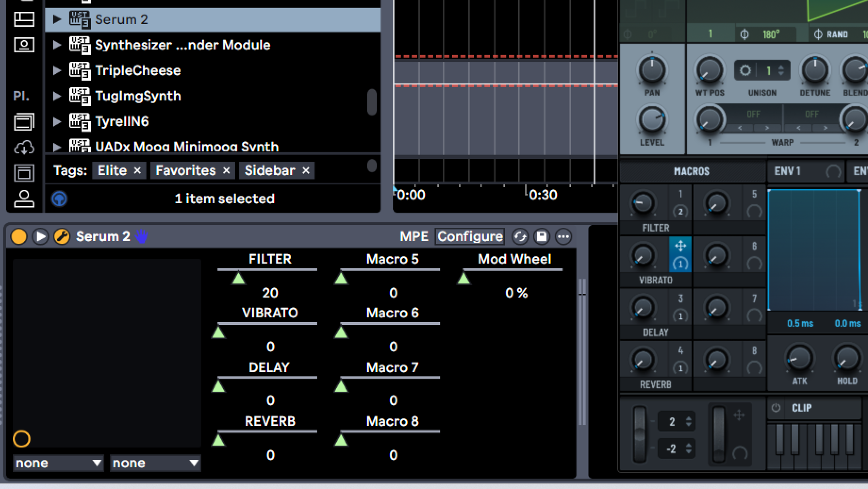Open the second 'none' dropdown below the XY pad

[x=156, y=463]
